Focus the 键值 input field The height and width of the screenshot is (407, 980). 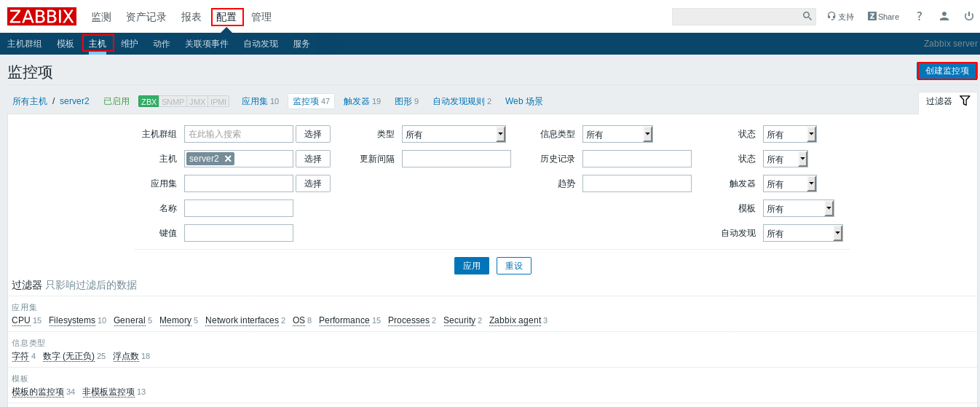(x=239, y=233)
